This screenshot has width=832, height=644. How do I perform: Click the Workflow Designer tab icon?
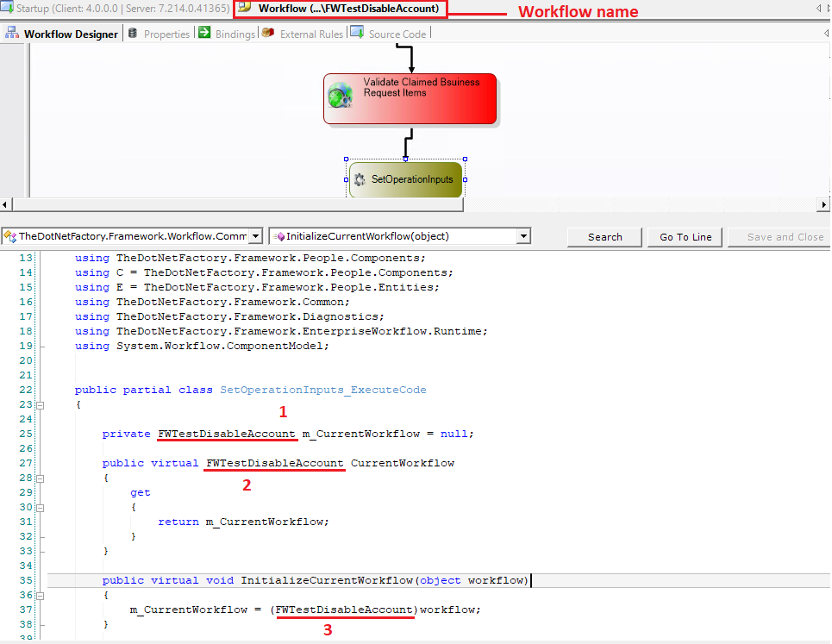[12, 33]
